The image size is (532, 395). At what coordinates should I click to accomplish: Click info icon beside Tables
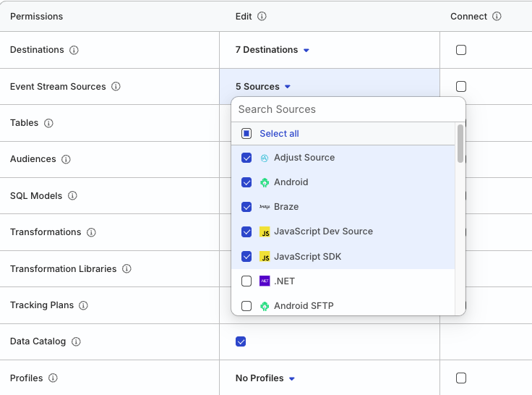coord(48,123)
